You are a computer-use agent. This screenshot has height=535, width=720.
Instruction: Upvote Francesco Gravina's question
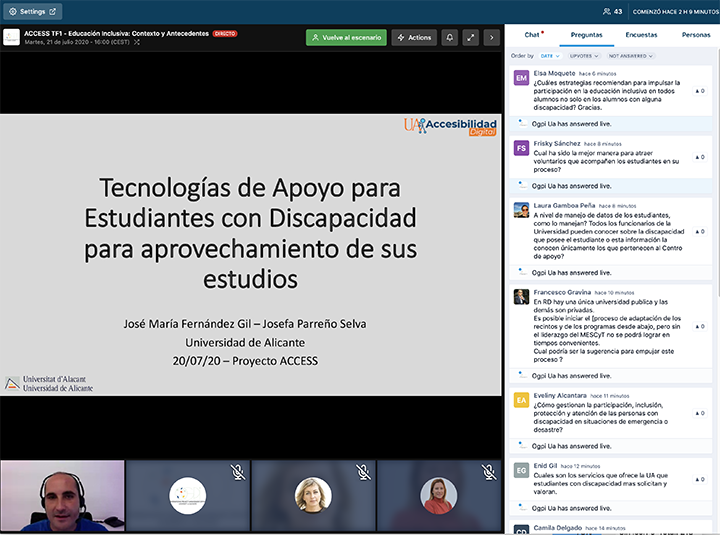tap(700, 327)
